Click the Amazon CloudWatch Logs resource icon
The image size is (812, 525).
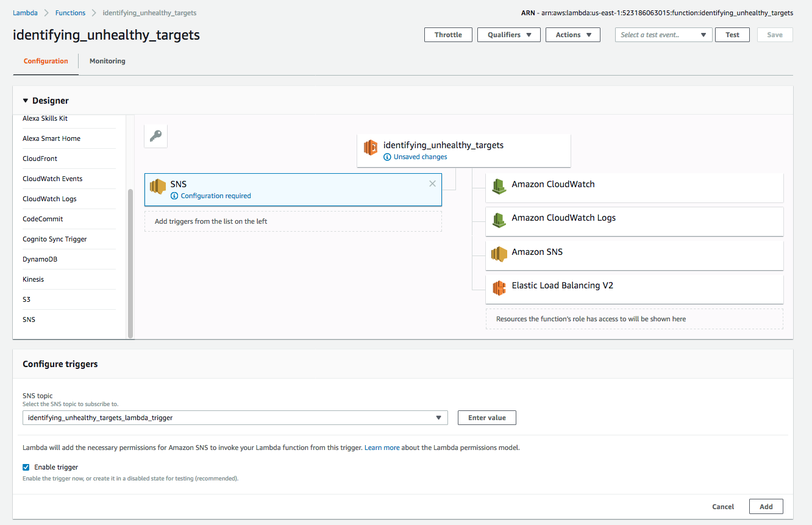[x=499, y=220]
